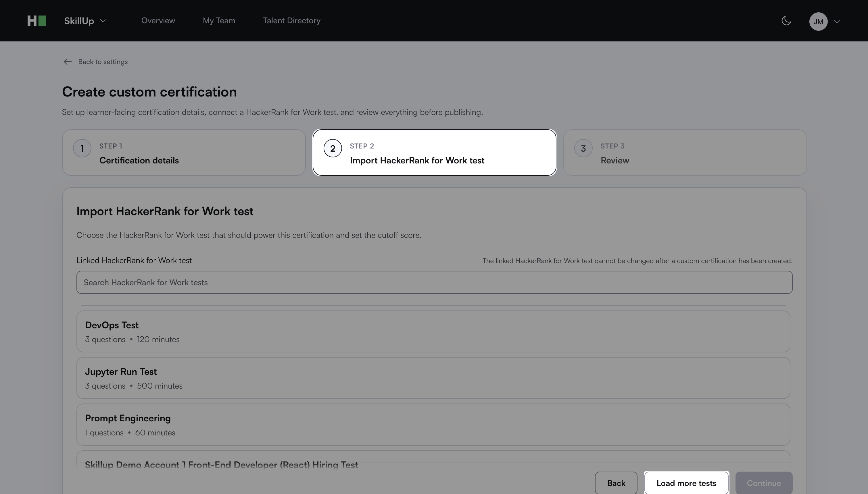The height and width of the screenshot is (494, 868).
Task: Open Talent Directory nav item
Action: [x=291, y=21]
